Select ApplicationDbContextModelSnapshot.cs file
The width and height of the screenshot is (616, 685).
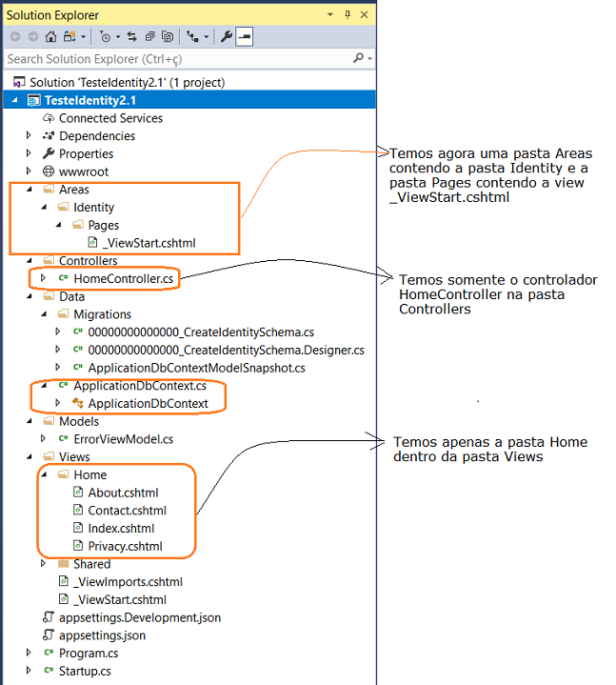[196, 368]
